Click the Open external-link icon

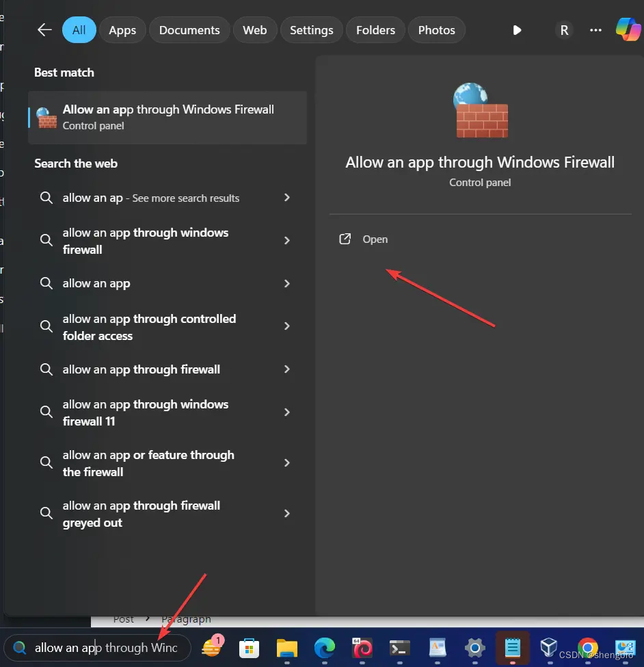(x=345, y=239)
